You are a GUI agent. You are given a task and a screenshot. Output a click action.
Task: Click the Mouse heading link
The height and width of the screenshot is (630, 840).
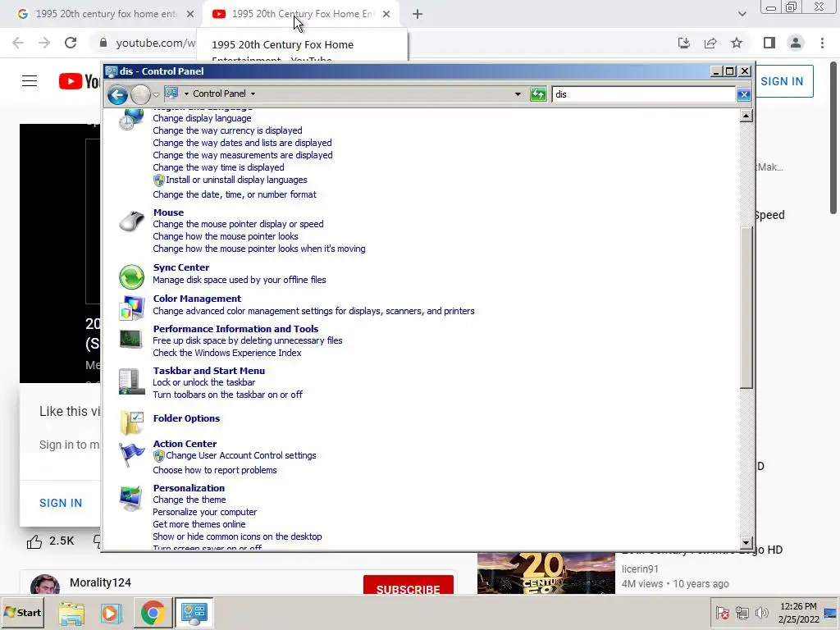coord(168,212)
